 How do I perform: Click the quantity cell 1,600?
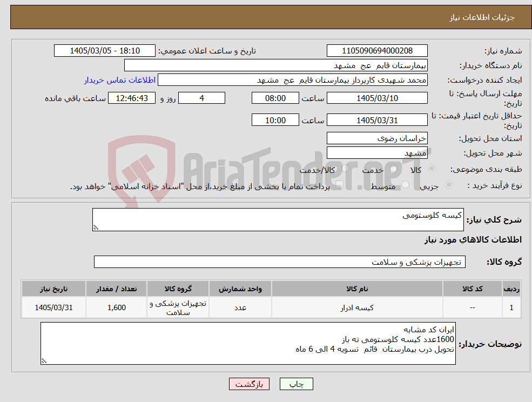click(116, 307)
